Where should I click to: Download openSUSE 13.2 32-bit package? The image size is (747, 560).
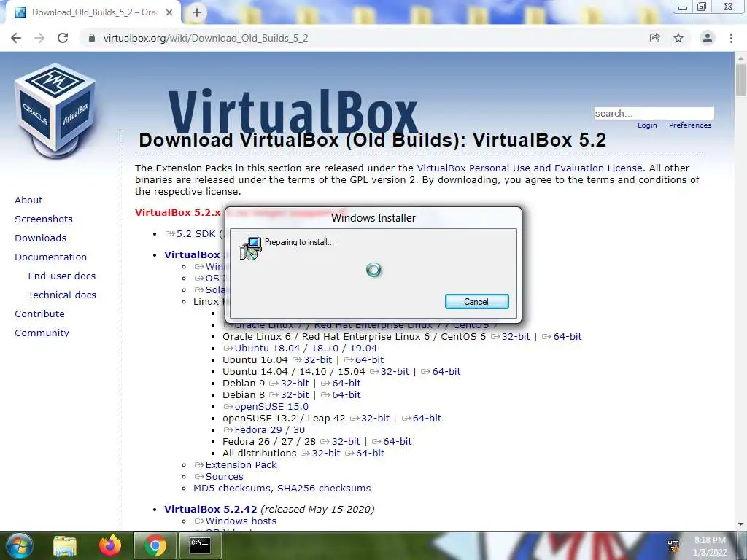[x=375, y=419]
